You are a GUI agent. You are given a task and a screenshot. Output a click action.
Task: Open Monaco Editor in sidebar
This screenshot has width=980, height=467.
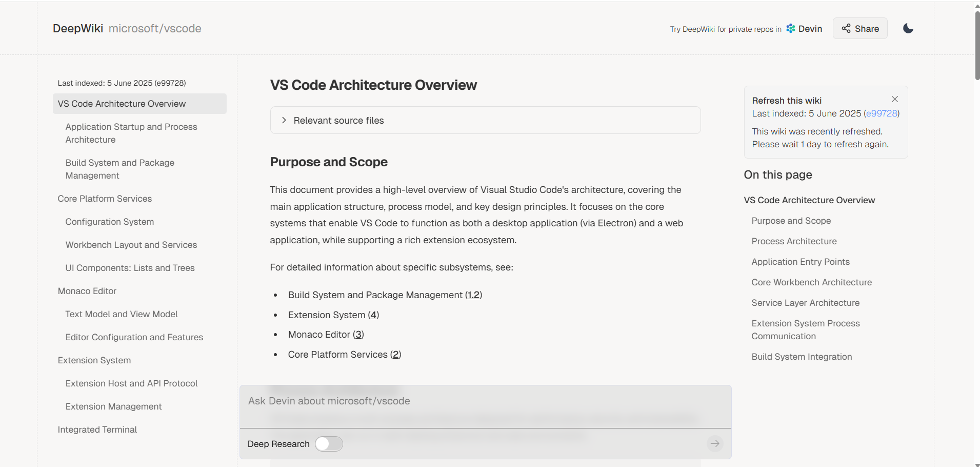click(87, 291)
